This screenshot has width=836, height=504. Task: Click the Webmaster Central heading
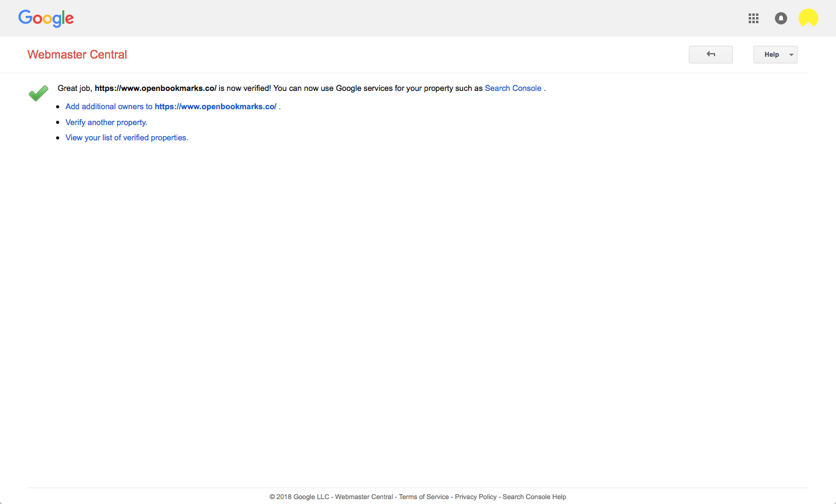tap(78, 54)
